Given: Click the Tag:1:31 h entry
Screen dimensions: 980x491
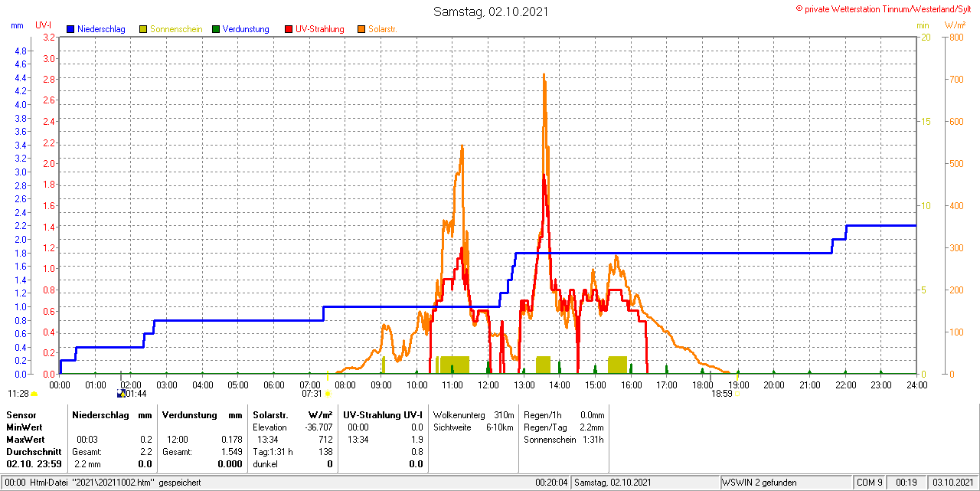Looking at the screenshot, I should click(x=273, y=452).
